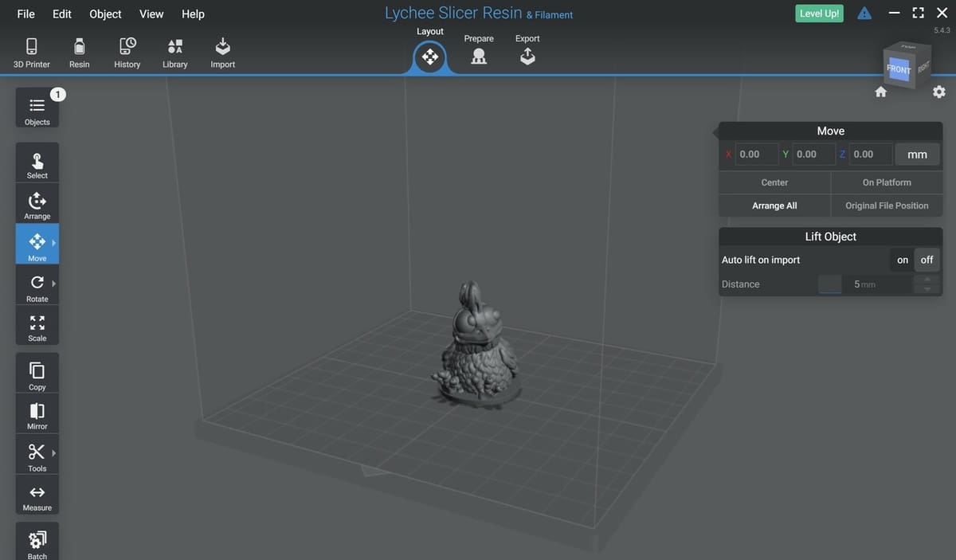This screenshot has height=560, width=956.
Task: Click the Y position field
Action: [813, 155]
